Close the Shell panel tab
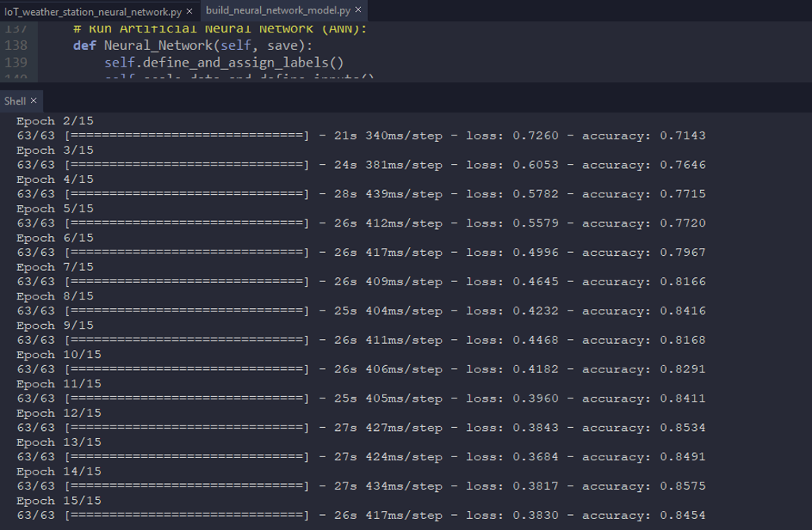 click(x=33, y=101)
